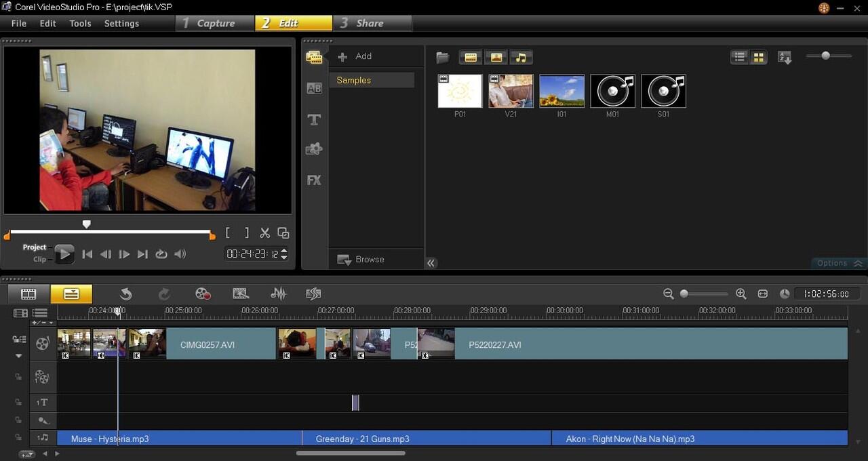Click Add to create new folder
This screenshot has height=461, width=868.
click(x=355, y=56)
